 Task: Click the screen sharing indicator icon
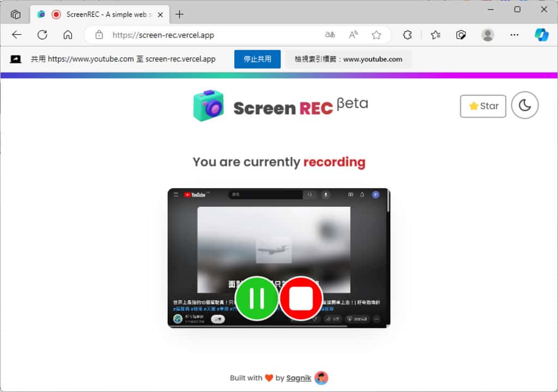click(15, 59)
